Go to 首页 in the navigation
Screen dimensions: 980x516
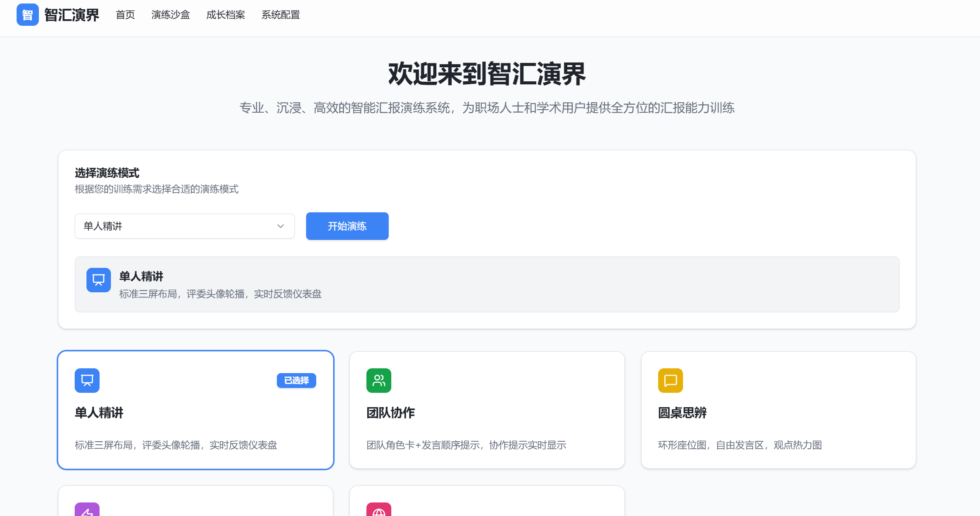click(x=125, y=15)
